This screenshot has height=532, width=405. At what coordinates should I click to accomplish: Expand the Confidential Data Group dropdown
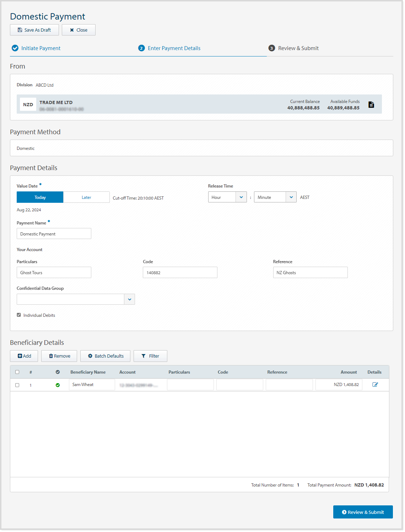coord(129,299)
